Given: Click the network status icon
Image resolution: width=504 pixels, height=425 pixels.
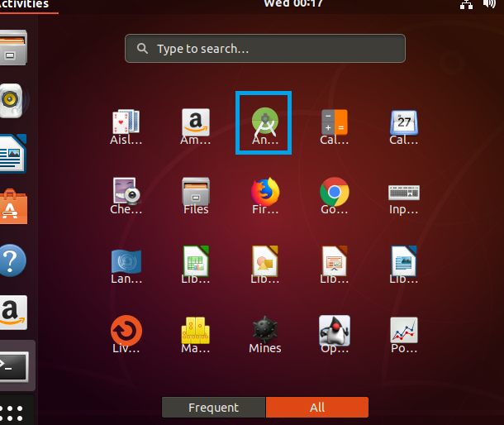Looking at the screenshot, I should pos(466,4).
